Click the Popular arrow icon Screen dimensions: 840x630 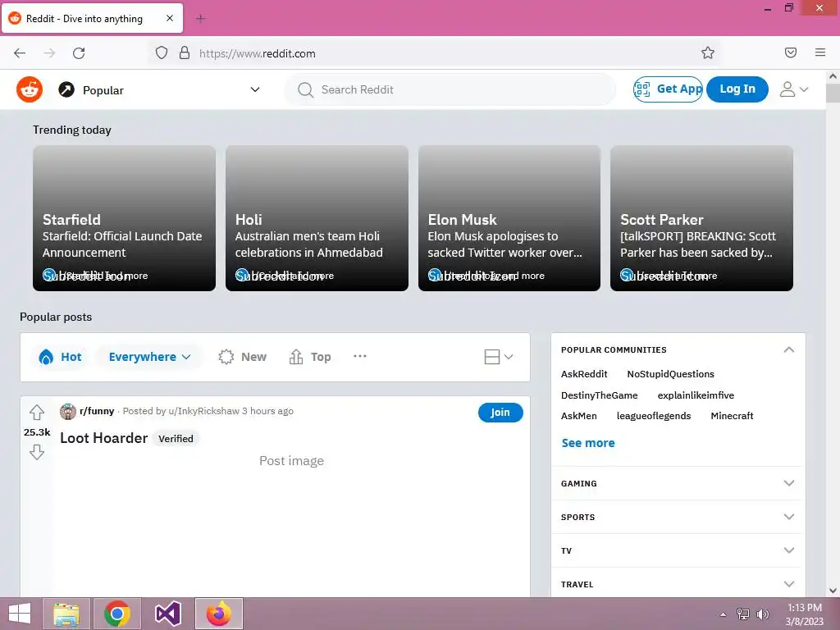tap(66, 89)
